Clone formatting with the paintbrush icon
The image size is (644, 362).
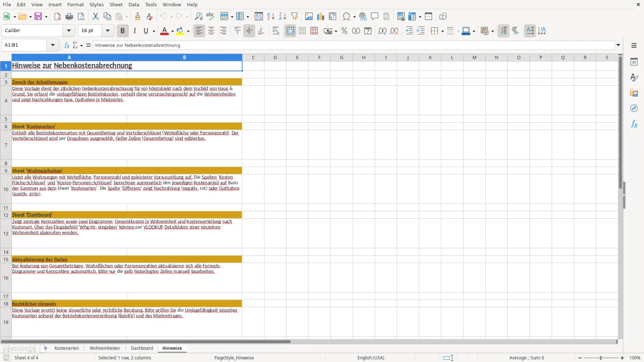click(x=138, y=17)
